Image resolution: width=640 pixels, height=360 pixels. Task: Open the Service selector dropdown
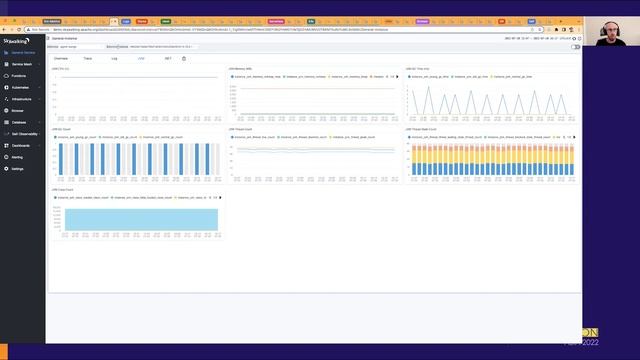(81, 47)
